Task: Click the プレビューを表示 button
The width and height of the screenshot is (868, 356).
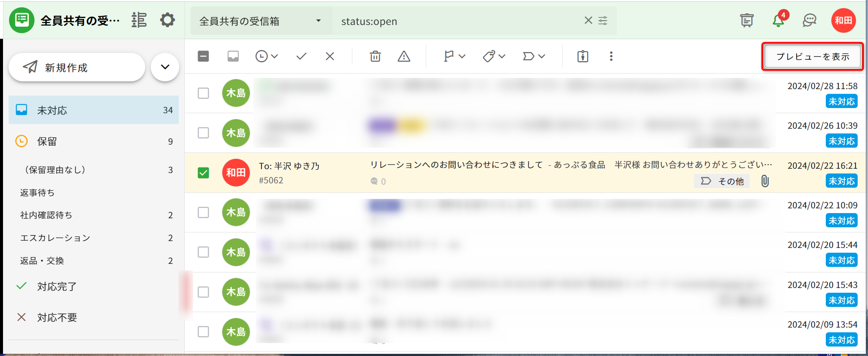Action: pos(812,56)
